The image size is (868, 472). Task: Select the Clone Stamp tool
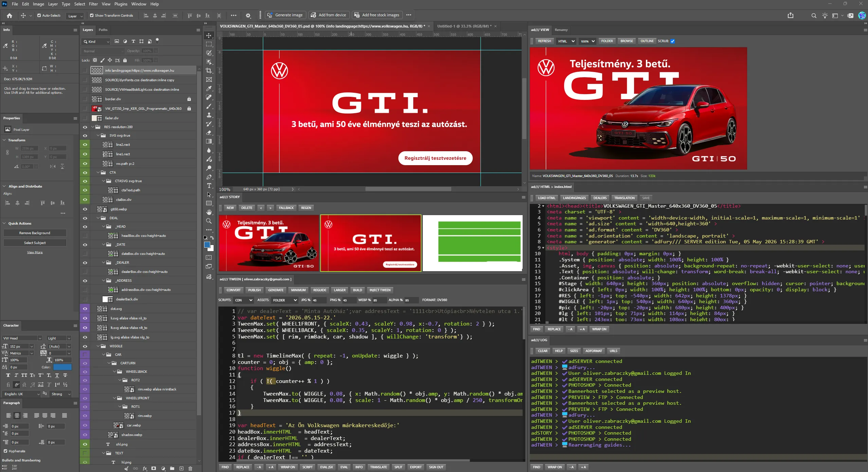click(209, 115)
